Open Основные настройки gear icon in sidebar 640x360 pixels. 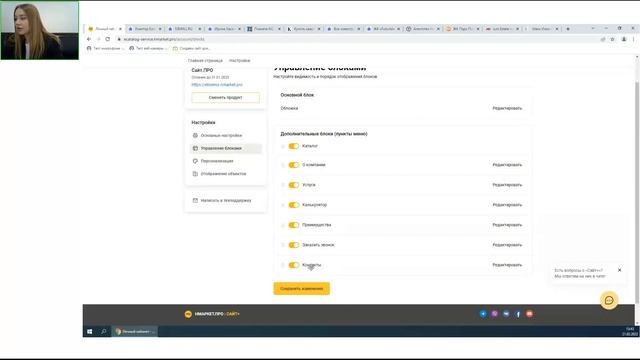tap(195, 136)
